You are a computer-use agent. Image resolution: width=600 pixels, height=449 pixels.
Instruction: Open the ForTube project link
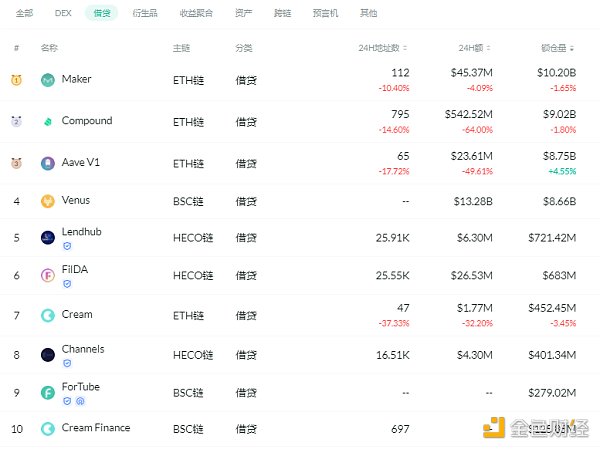81,387
